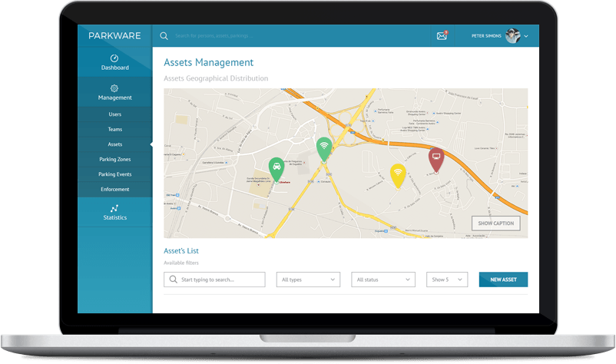Open the All status dropdown
The image size is (616, 364).
pyautogui.click(x=383, y=280)
